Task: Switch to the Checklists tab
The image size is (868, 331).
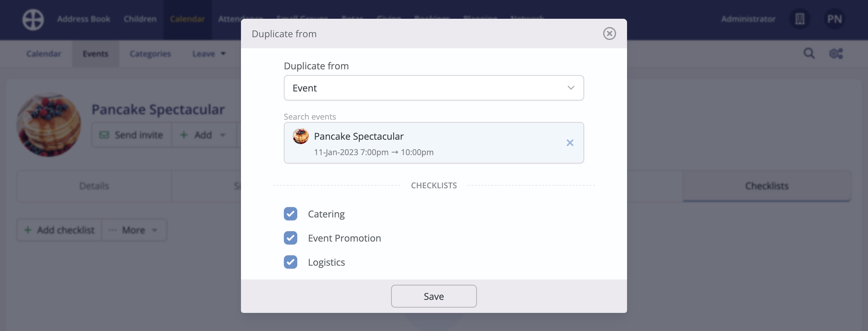Action: pyautogui.click(x=766, y=186)
